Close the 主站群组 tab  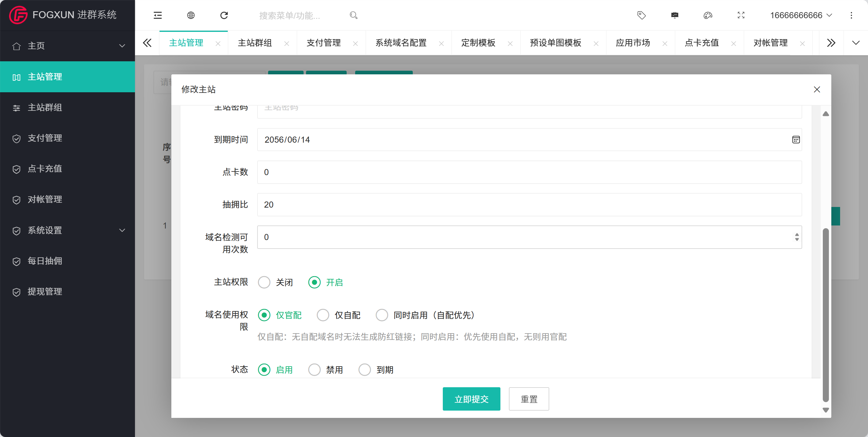click(x=287, y=43)
